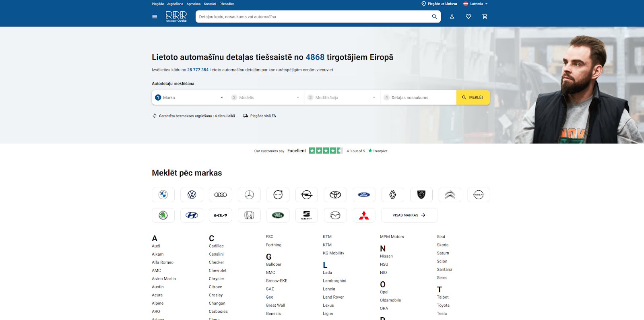Click the VISAS MARKAS button
The height and width of the screenshot is (320, 644).
pyautogui.click(x=409, y=215)
